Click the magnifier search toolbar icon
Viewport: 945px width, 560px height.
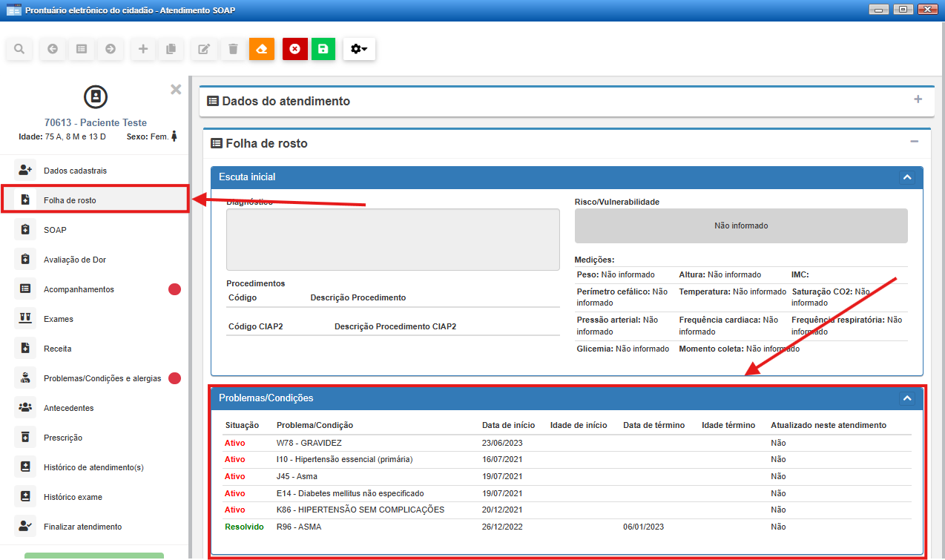click(19, 49)
